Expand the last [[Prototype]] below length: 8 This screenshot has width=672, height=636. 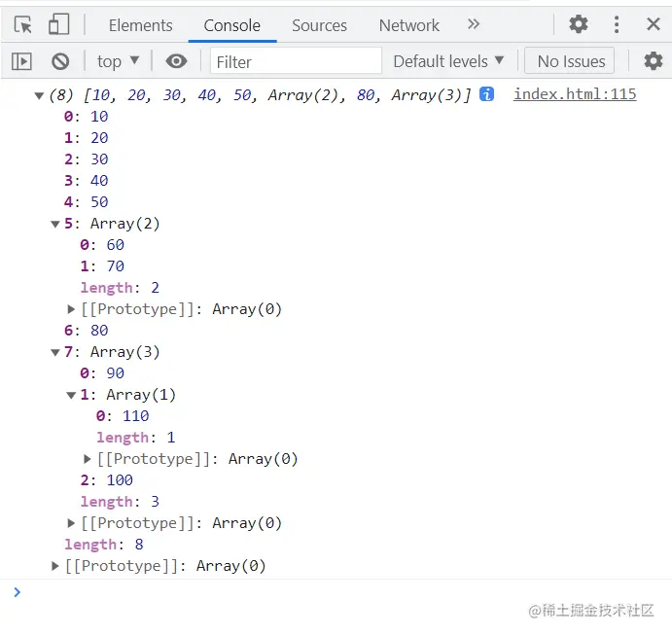pos(54,566)
